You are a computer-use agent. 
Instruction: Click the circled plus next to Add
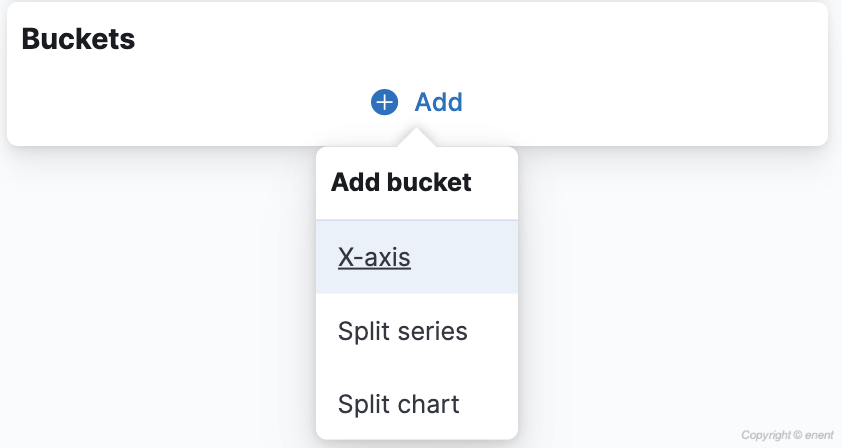click(x=384, y=102)
